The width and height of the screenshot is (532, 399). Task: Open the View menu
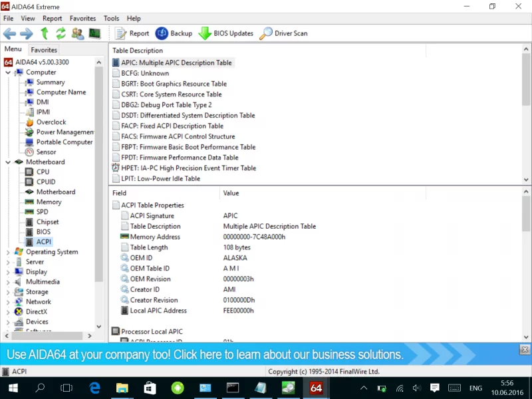coord(28,19)
